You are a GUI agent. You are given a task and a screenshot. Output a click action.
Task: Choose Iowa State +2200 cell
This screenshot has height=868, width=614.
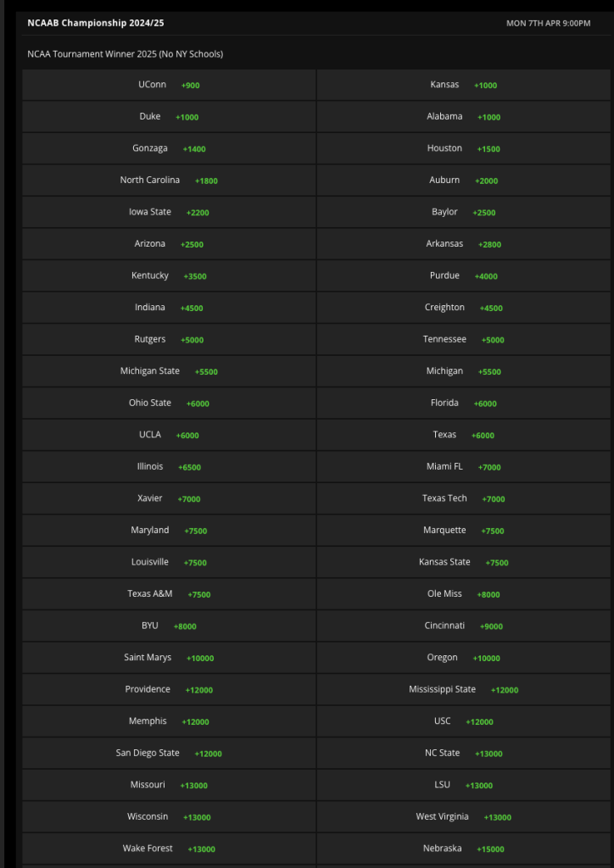pos(169,213)
